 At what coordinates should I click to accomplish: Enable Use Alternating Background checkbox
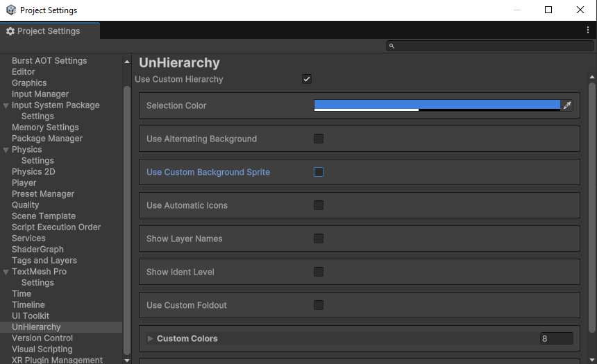point(319,139)
